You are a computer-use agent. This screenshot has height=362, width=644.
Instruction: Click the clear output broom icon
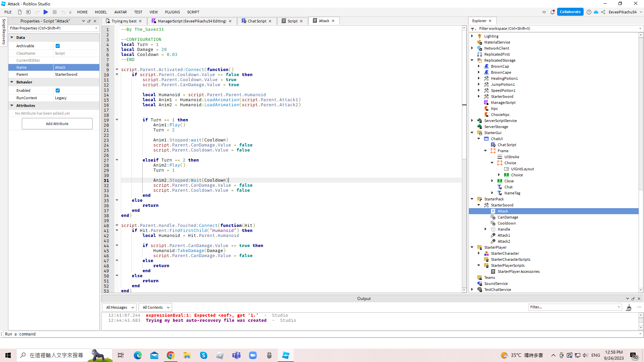[x=629, y=307]
